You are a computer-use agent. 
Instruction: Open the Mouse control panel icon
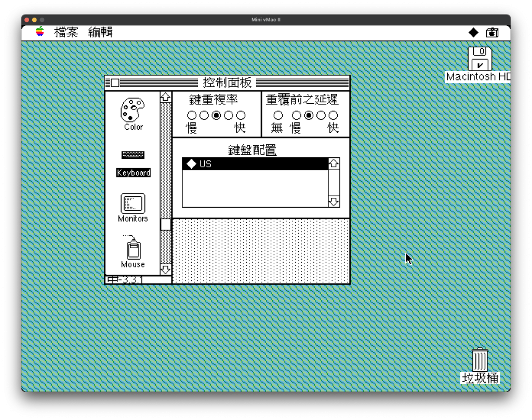point(133,249)
